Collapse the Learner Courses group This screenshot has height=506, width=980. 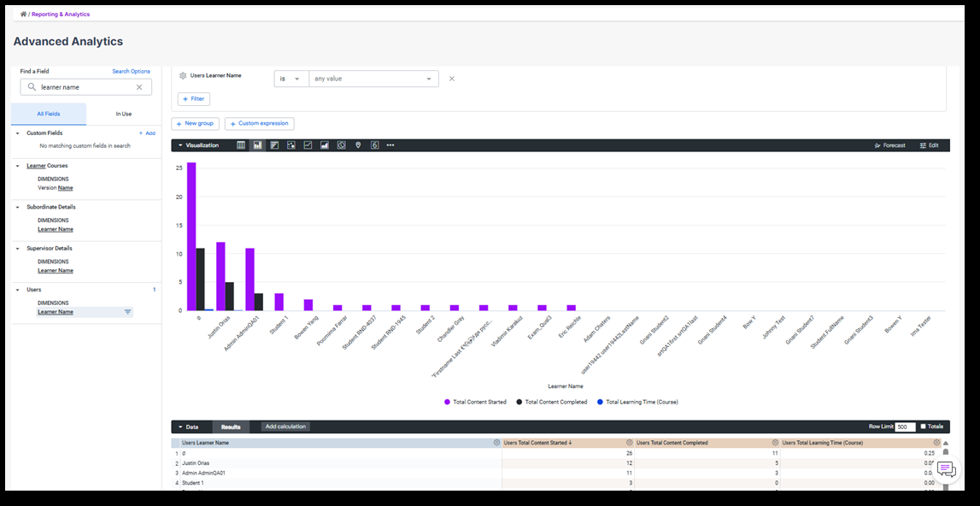click(x=17, y=166)
